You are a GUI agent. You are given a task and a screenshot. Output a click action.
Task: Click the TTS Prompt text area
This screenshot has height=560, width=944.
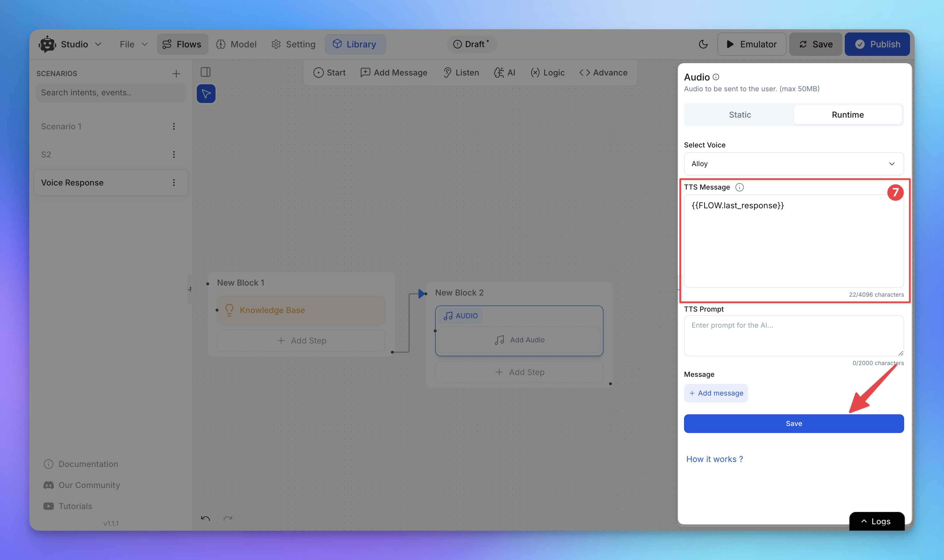coord(793,336)
